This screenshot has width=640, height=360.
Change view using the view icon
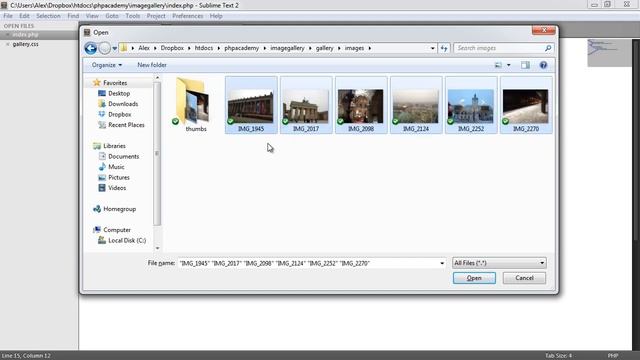[x=498, y=65]
